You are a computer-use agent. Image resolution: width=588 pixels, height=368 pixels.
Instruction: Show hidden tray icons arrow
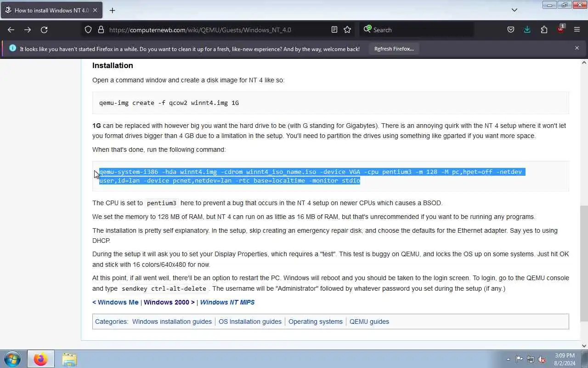[x=508, y=359]
